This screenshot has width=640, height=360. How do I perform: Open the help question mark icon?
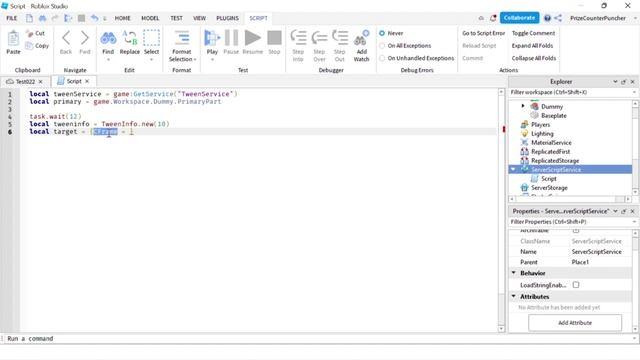547,18
